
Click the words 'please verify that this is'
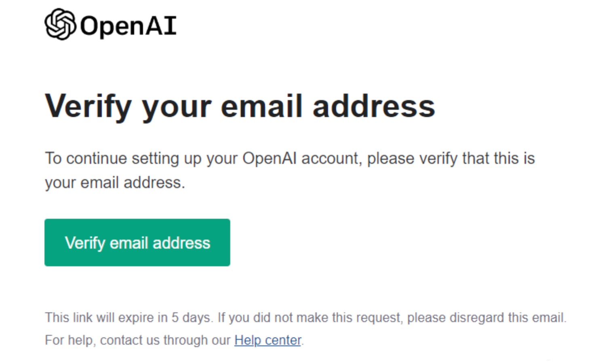point(451,159)
